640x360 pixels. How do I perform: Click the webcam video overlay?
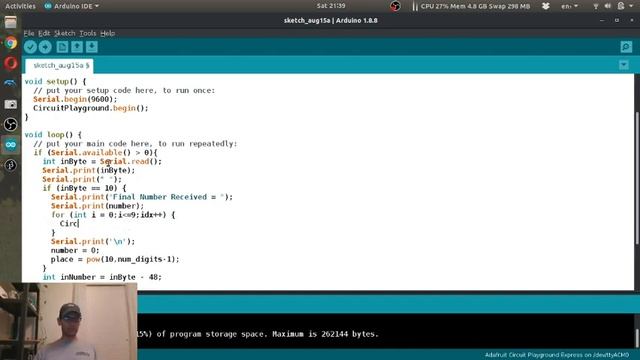pos(69,322)
